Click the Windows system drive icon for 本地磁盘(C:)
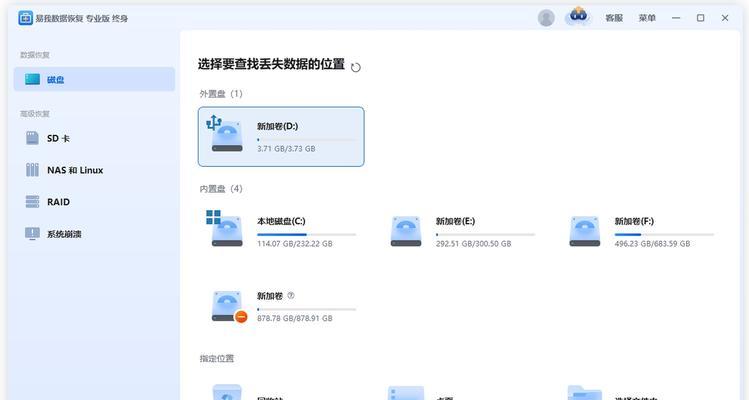749x400 pixels. click(x=225, y=228)
